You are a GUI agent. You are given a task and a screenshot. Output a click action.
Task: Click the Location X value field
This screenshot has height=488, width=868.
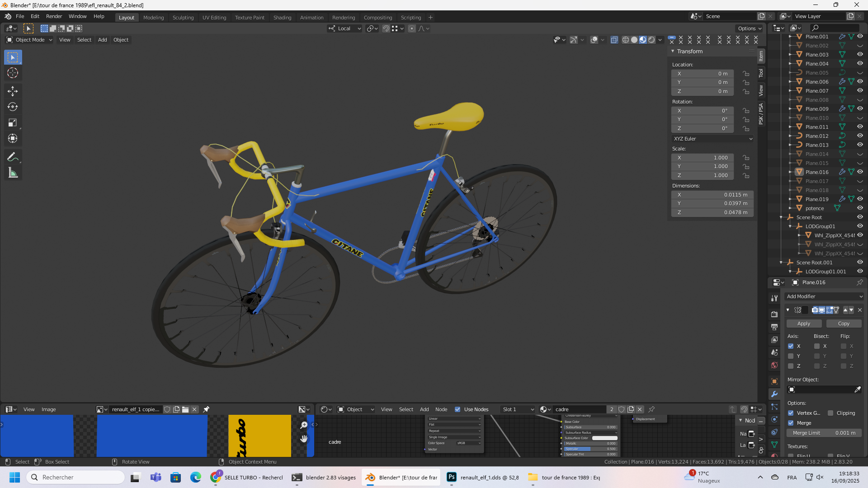tap(702, 74)
